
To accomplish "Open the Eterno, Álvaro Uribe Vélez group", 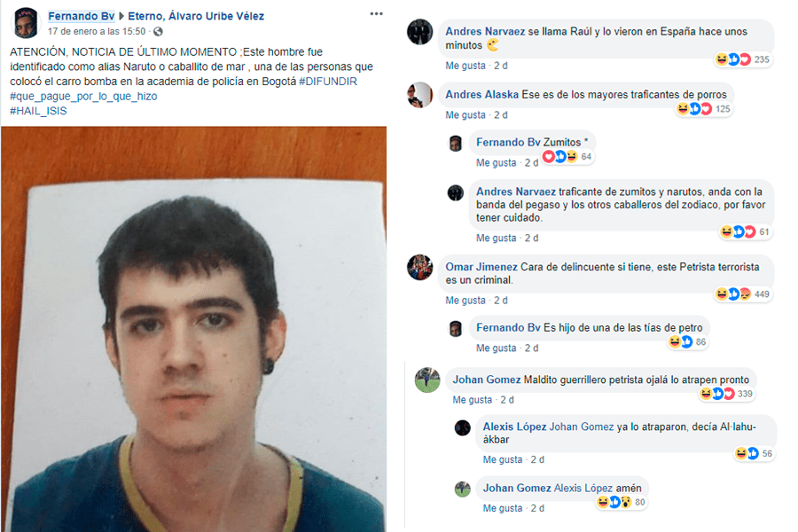I will 196,16.
